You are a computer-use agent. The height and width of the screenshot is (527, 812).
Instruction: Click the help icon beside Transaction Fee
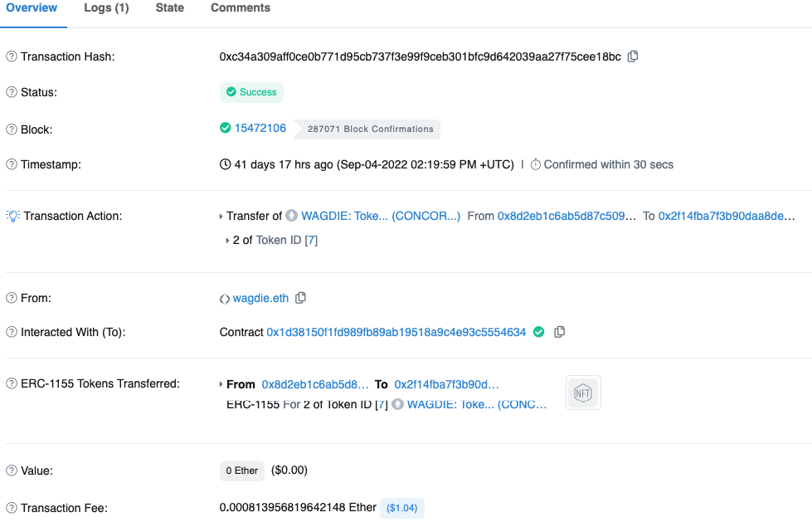(12, 508)
